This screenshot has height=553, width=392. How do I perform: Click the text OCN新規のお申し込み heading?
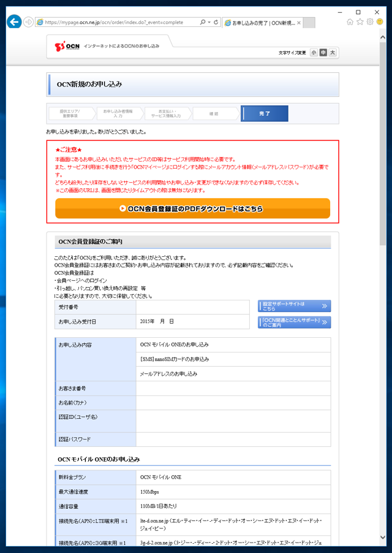[x=89, y=84]
